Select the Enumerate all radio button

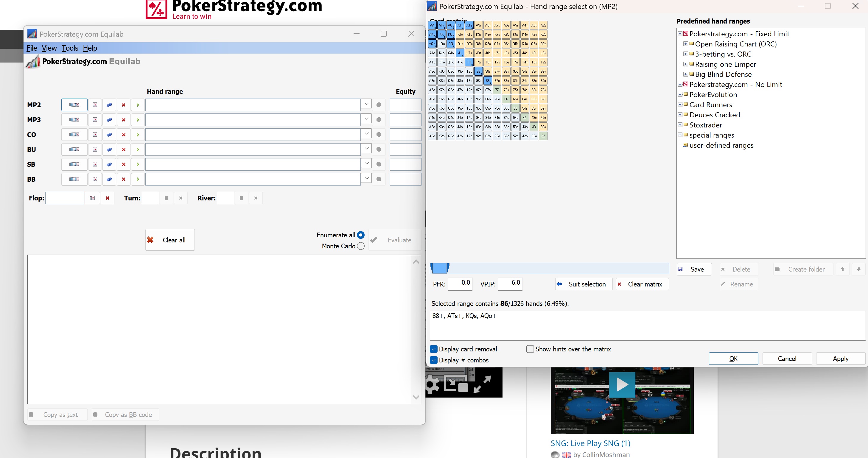pyautogui.click(x=360, y=235)
